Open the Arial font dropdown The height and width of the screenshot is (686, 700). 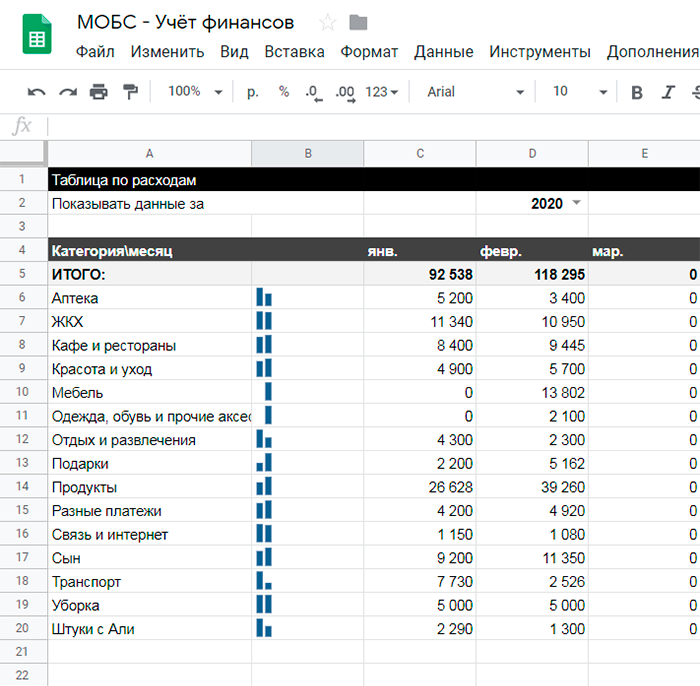tap(475, 92)
